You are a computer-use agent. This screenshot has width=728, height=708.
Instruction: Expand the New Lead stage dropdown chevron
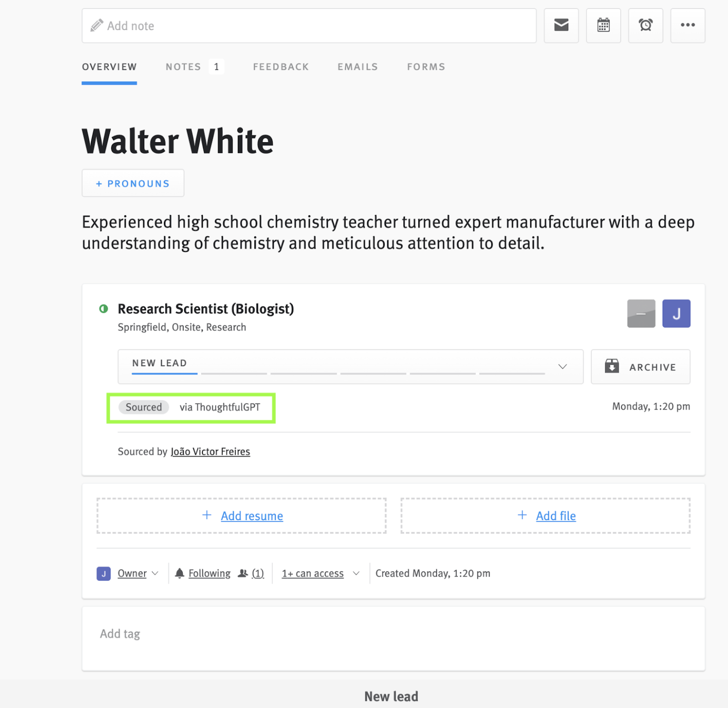[562, 367]
